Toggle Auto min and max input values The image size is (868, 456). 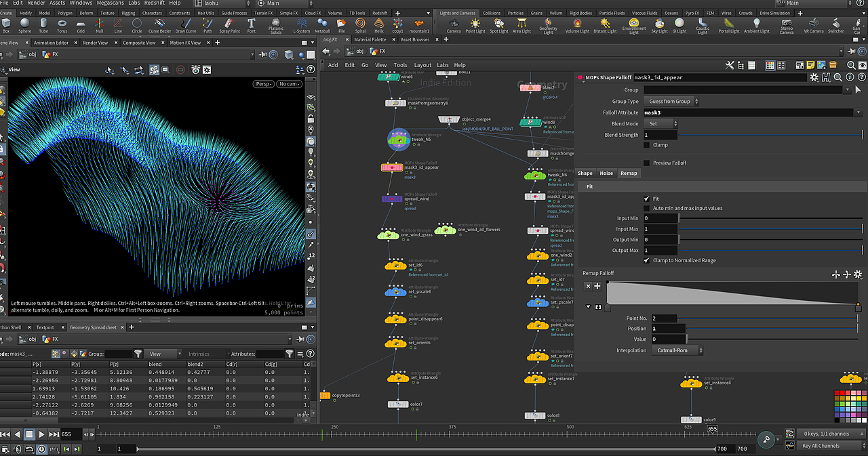point(646,208)
